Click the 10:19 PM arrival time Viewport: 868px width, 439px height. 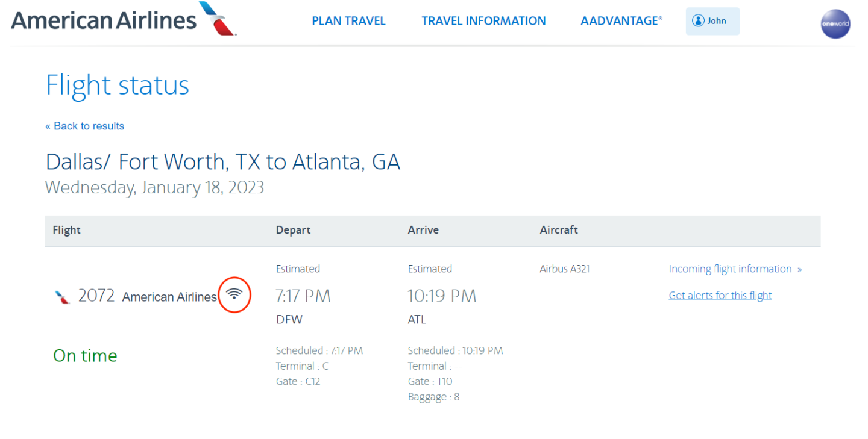click(x=442, y=296)
